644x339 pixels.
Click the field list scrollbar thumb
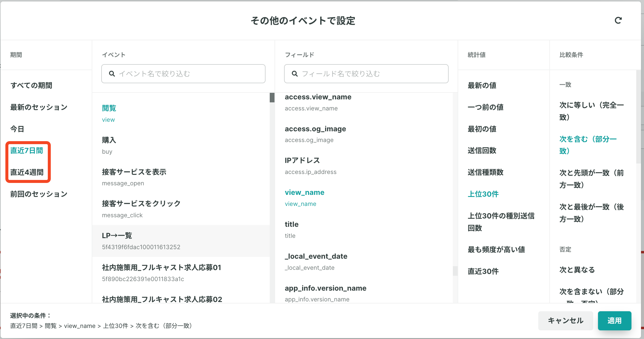click(455, 271)
